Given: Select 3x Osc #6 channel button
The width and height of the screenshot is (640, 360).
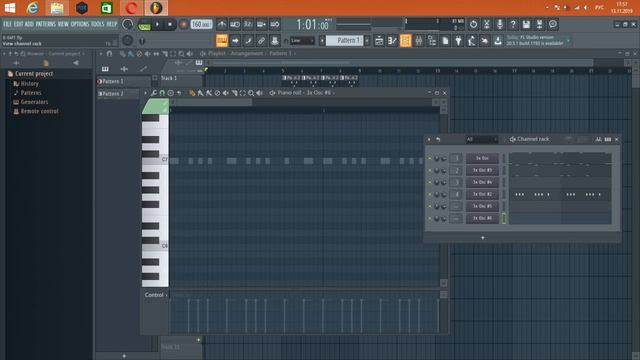Looking at the screenshot, I should 482,218.
